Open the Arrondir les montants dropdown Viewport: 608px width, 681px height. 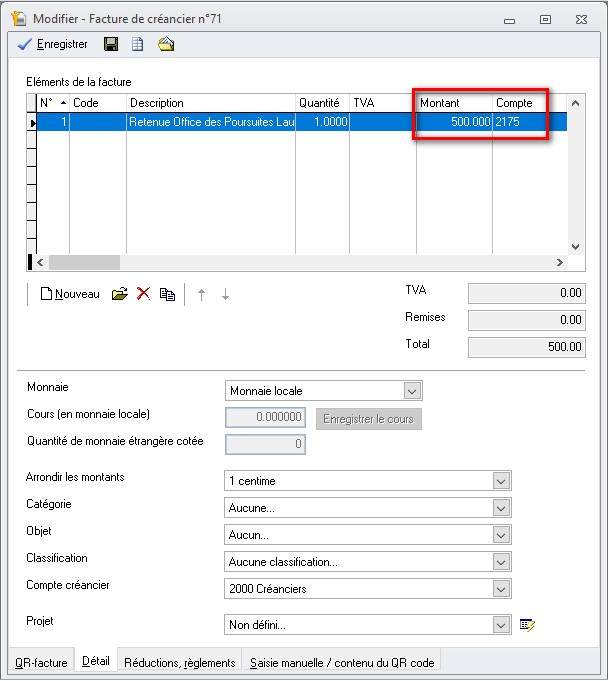pyautogui.click(x=501, y=481)
